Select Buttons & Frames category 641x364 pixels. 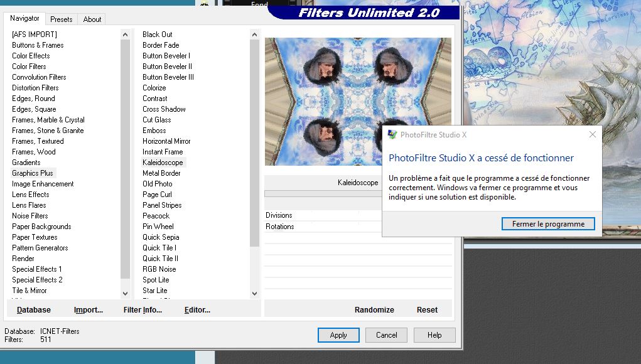coord(38,45)
